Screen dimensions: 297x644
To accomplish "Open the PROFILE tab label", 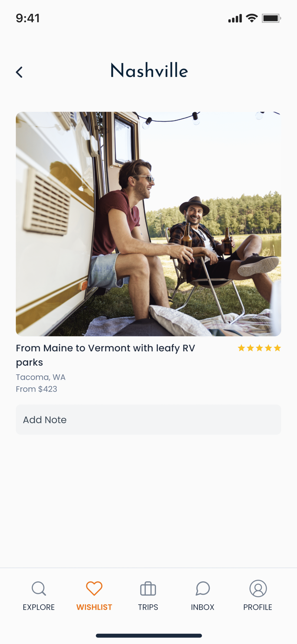I will 258,607.
